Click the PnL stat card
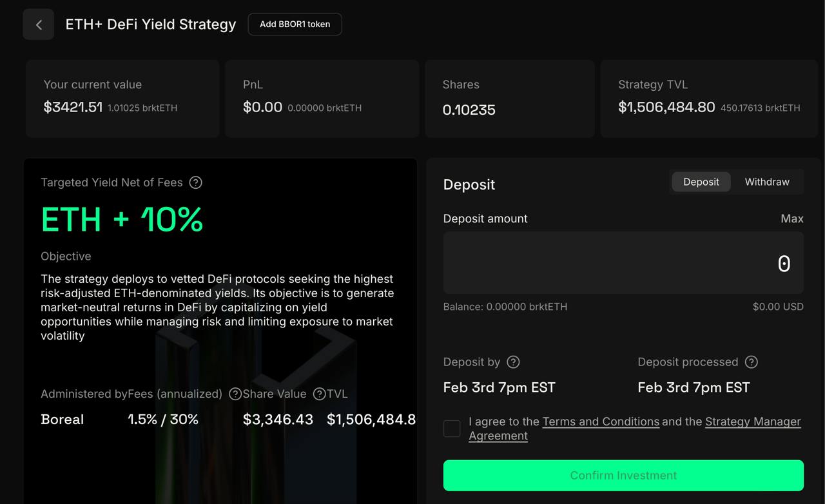Viewport: 825px width, 504px height. coord(322,99)
